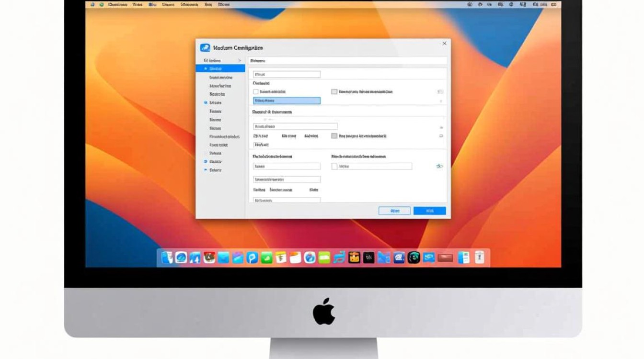Enable the gray checkbox in the second section
644x359 pixels.
pyautogui.click(x=334, y=136)
